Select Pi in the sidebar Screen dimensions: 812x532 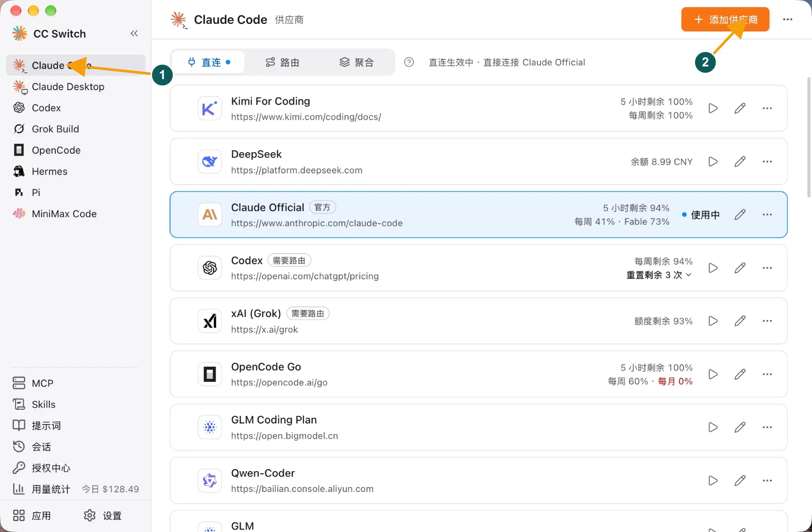point(76,192)
